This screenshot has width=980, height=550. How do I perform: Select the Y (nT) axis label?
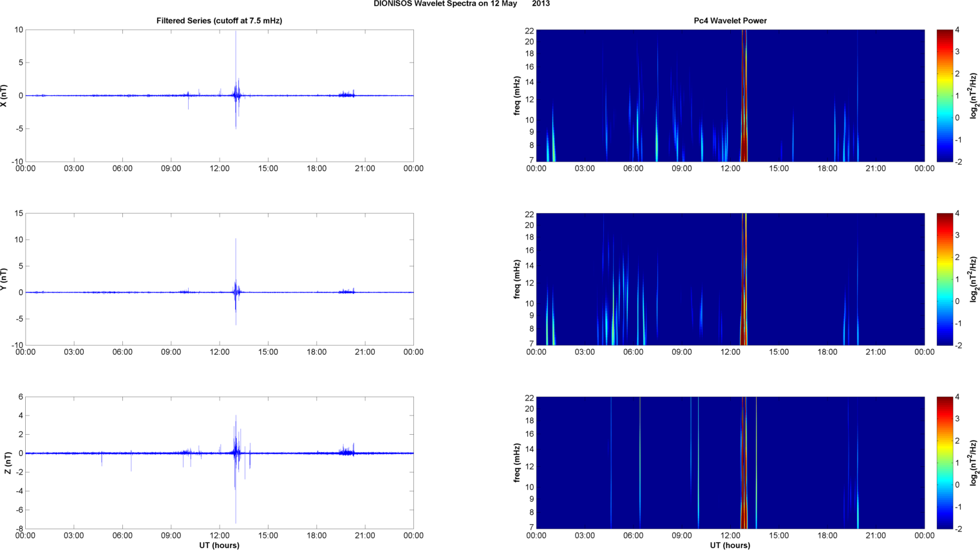pos(4,279)
